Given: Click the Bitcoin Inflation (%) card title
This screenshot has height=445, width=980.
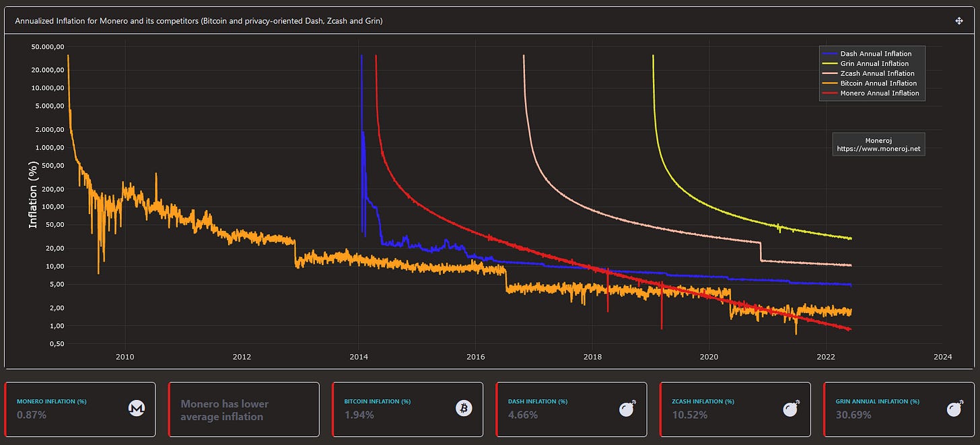Looking at the screenshot, I should point(377,401).
